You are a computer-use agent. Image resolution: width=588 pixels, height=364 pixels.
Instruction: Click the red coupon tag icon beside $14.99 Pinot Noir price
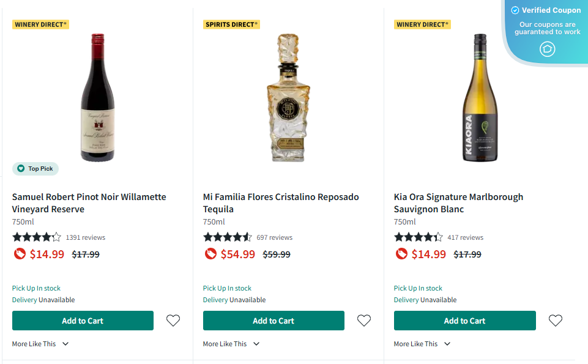[x=19, y=254]
